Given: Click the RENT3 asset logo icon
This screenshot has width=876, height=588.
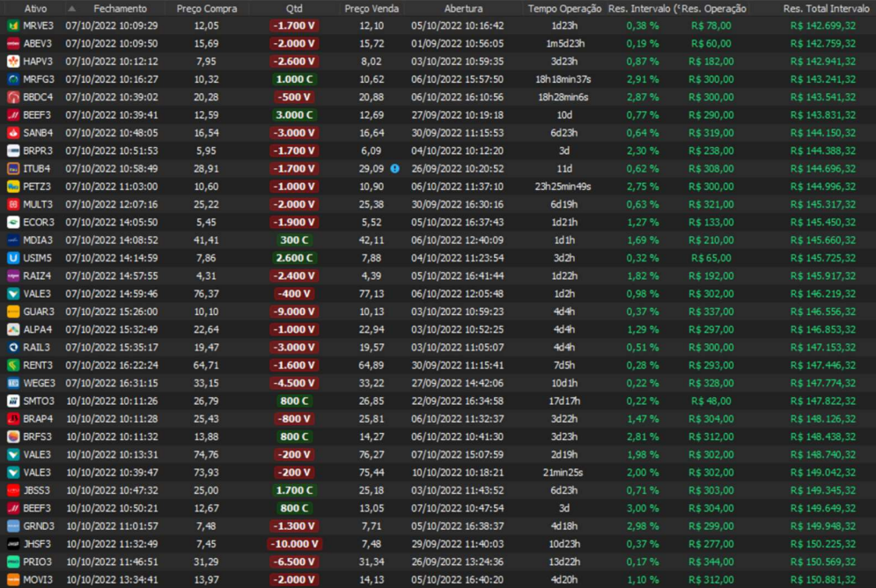Looking at the screenshot, I should (x=13, y=365).
